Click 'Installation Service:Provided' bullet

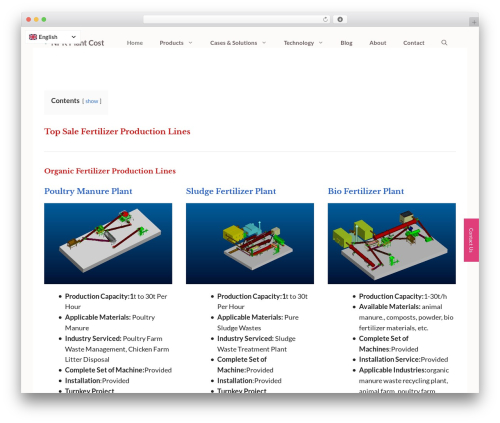tap(403, 360)
